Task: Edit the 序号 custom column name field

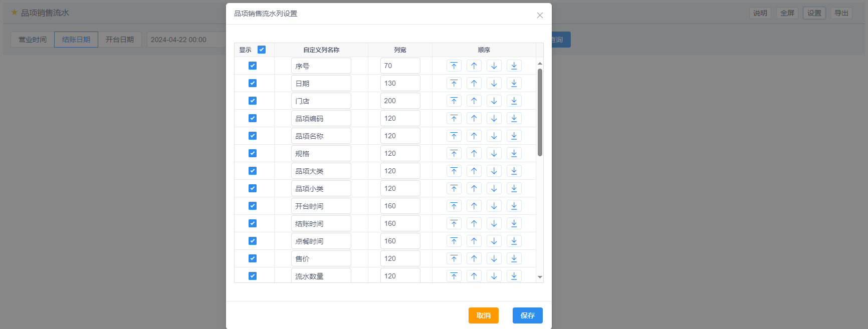Action: (321, 66)
